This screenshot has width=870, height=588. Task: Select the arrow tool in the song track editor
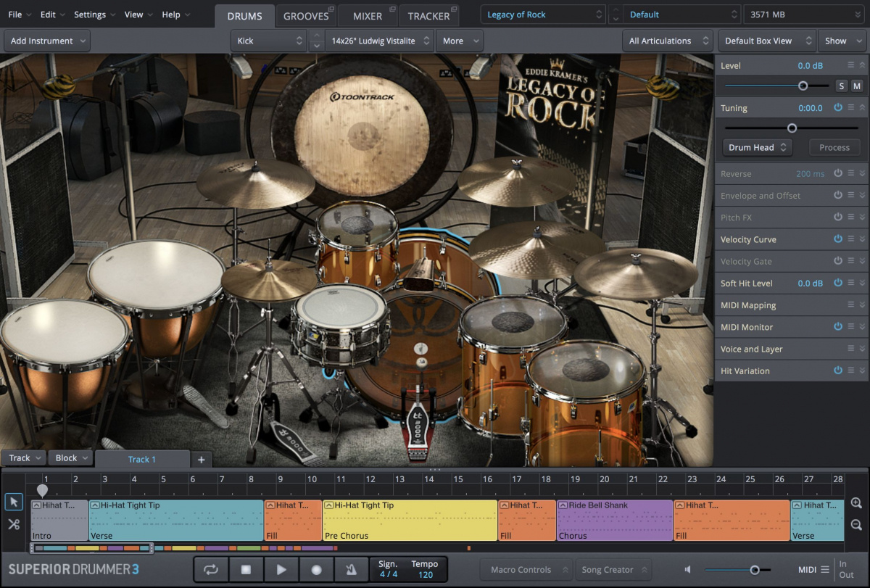pyautogui.click(x=13, y=502)
